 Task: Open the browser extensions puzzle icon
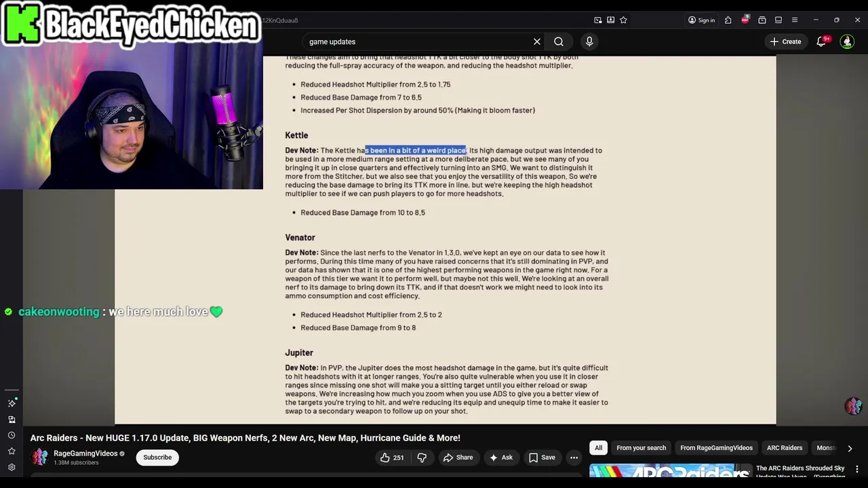click(728, 20)
